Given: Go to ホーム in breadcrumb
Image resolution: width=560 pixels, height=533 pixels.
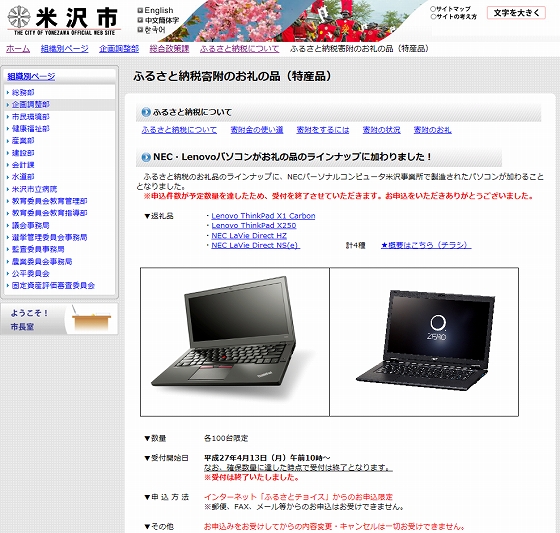Looking at the screenshot, I should coord(18,49).
